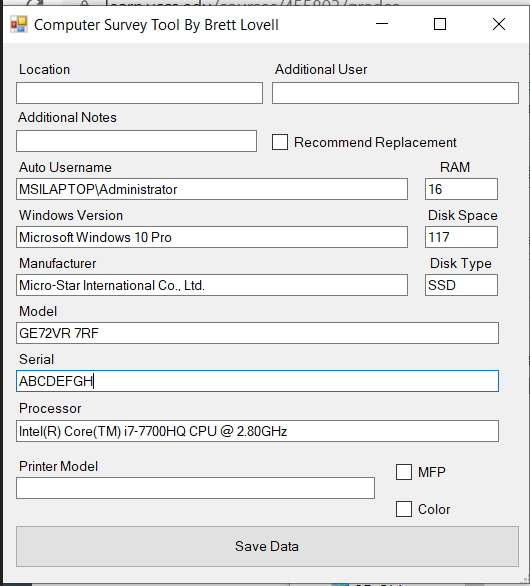The height and width of the screenshot is (586, 530).
Task: Maximize the Computer Survey Tool window
Action: [x=440, y=24]
